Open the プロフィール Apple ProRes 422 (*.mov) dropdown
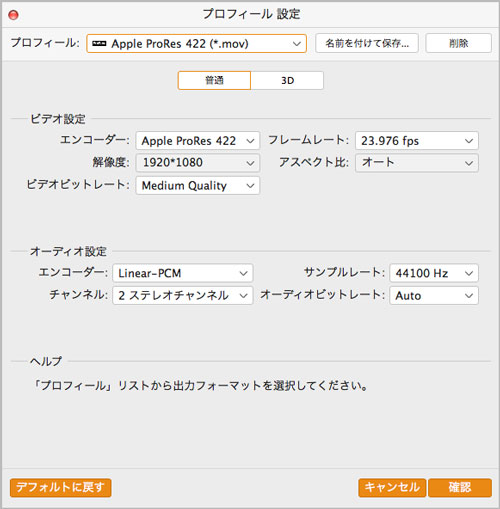This screenshot has width=500, height=509. pyautogui.click(x=196, y=44)
